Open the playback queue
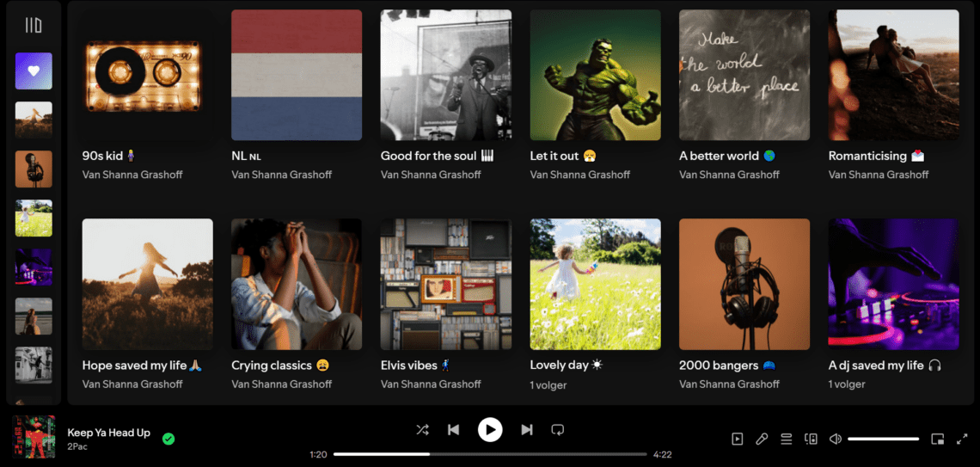This screenshot has height=467, width=980. pos(786,439)
